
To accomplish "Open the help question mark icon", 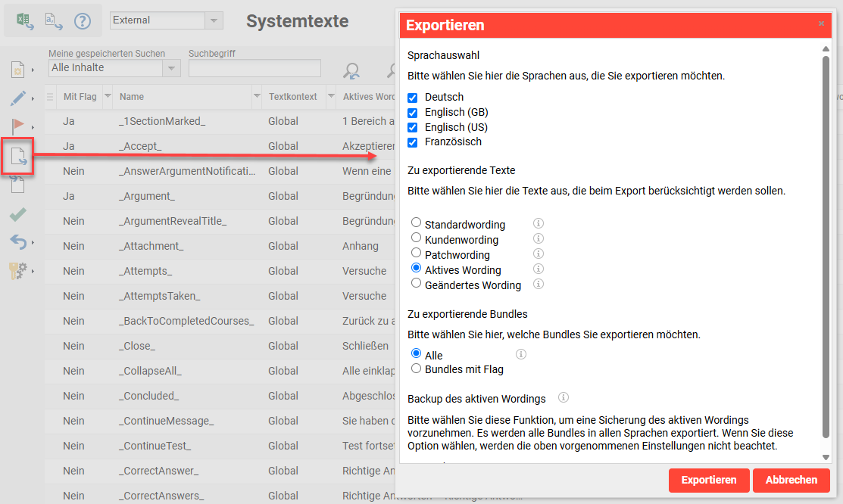I will click(x=82, y=20).
